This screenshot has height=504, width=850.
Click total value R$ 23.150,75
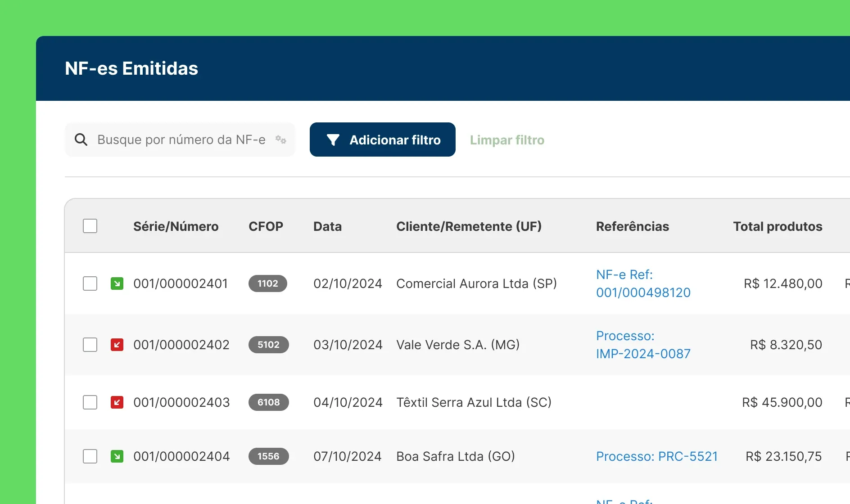point(784,456)
